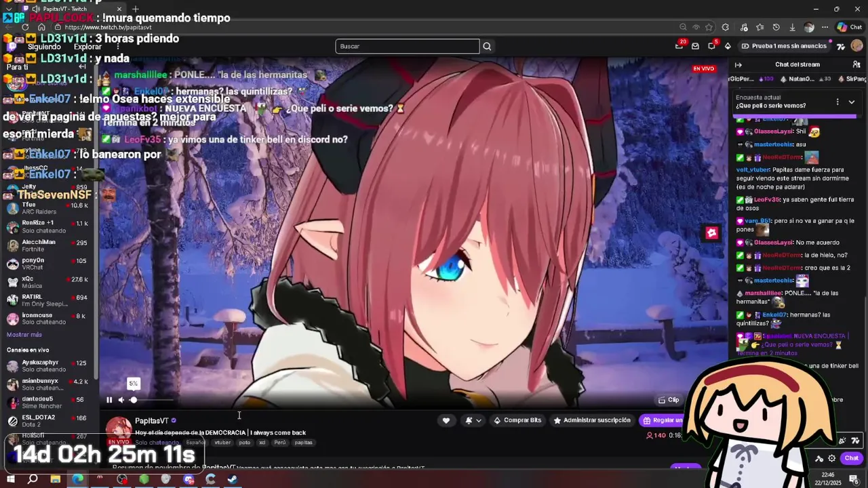Viewport: 868px width, 488px height.
Task: Open browser history clock icon
Action: click(x=776, y=27)
